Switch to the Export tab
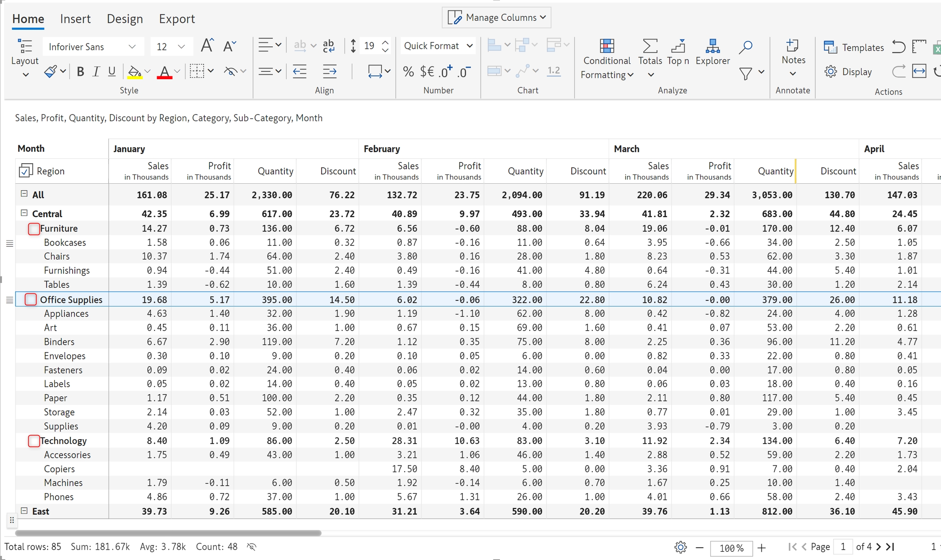Screen dimensions: 941x560 (176, 19)
